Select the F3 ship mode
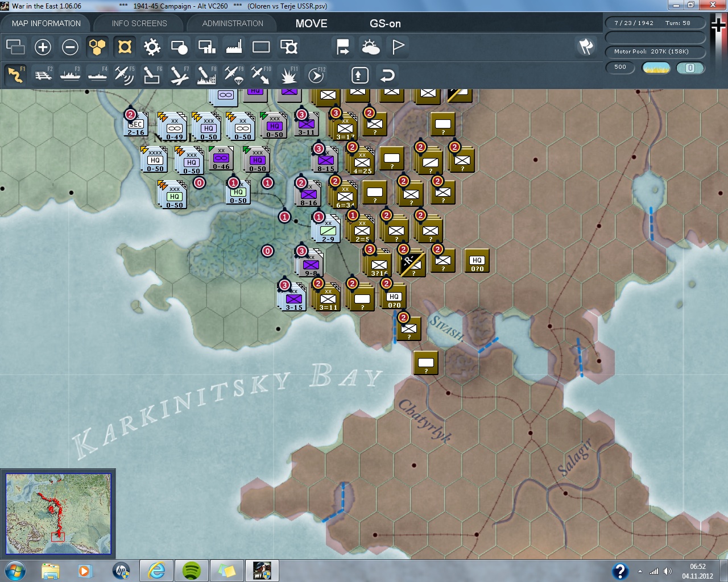 click(70, 75)
